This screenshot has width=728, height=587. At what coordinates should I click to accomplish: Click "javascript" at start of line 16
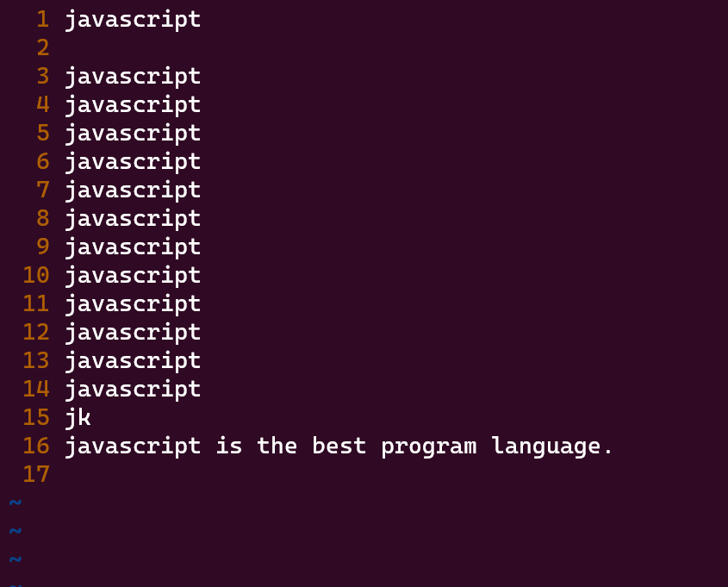(132, 446)
